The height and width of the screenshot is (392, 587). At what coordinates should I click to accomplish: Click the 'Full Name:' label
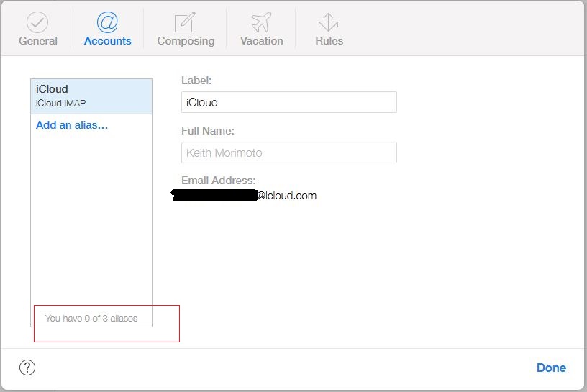[208, 131]
